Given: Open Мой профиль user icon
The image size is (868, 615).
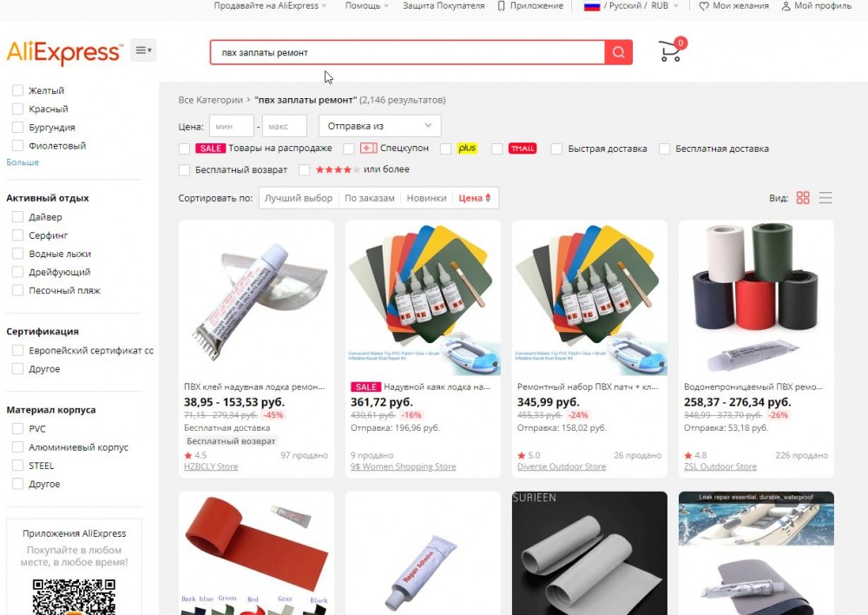Looking at the screenshot, I should pyautogui.click(x=786, y=6).
